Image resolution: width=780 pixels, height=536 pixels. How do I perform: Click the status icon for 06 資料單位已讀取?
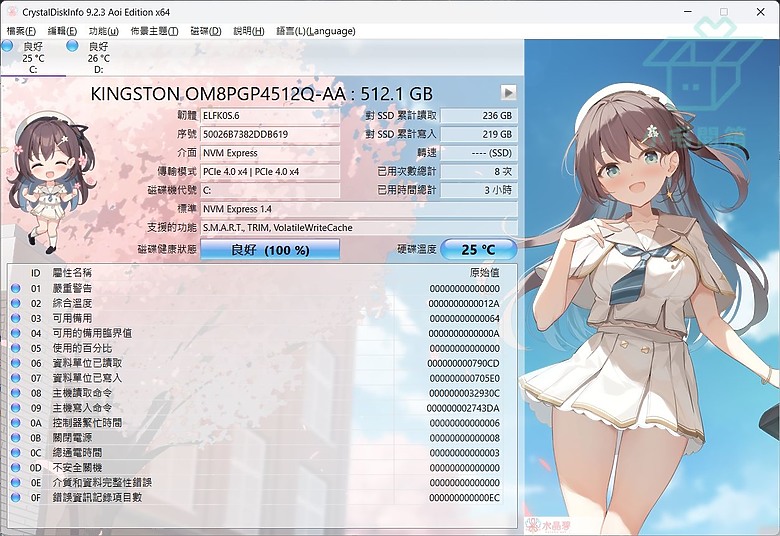click(x=15, y=363)
